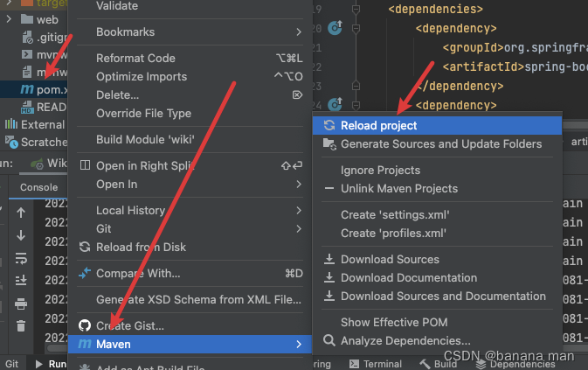Select Scratches and Consoles node
The image size is (588, 370).
36,143
